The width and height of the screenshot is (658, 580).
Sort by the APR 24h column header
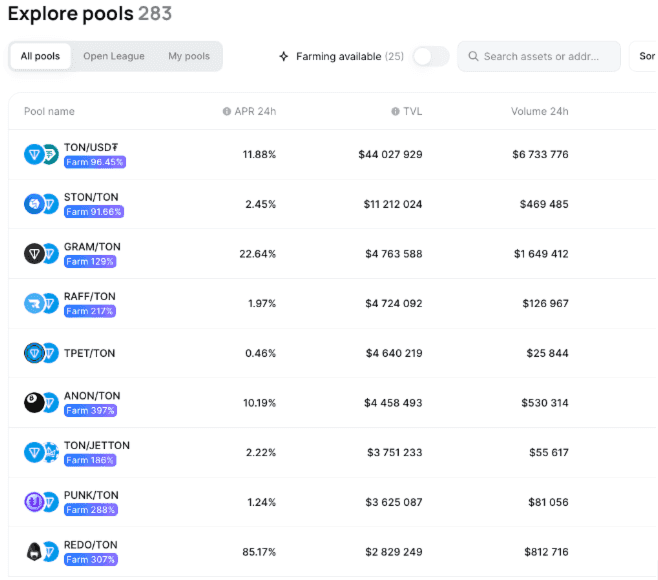pos(255,111)
